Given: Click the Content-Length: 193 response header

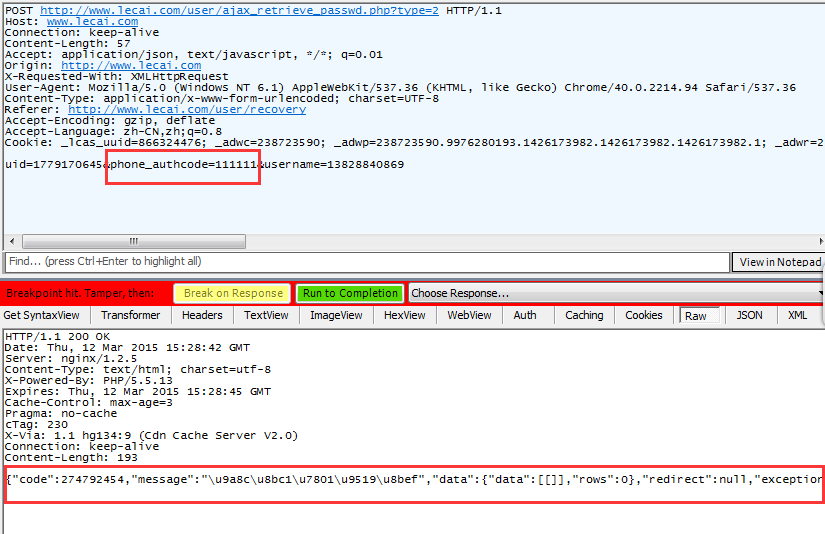Looking at the screenshot, I should (x=71, y=458).
